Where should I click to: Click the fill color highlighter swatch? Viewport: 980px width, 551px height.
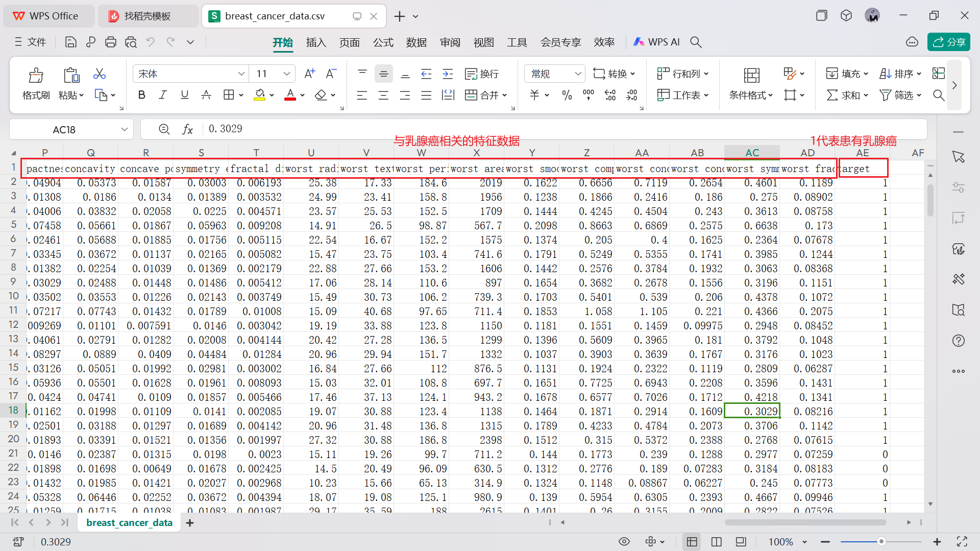pyautogui.click(x=260, y=95)
